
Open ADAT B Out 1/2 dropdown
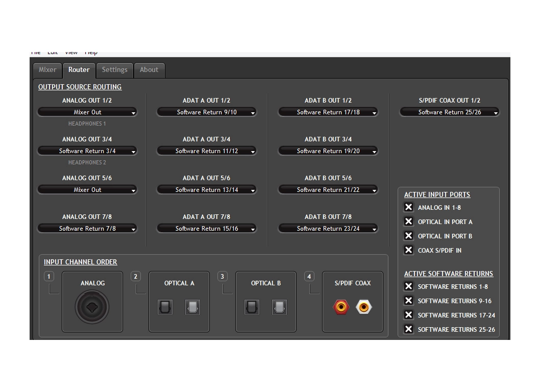328,112
